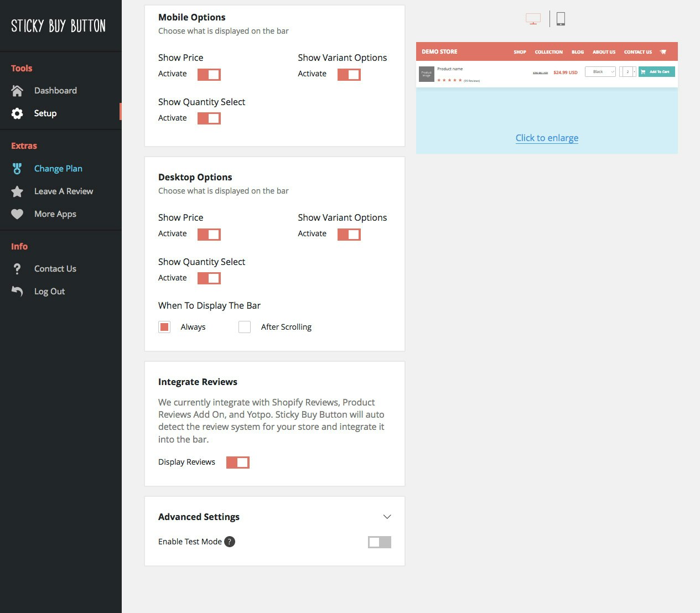Expand the Advanced Settings section
The width and height of the screenshot is (700, 613).
coord(387,516)
